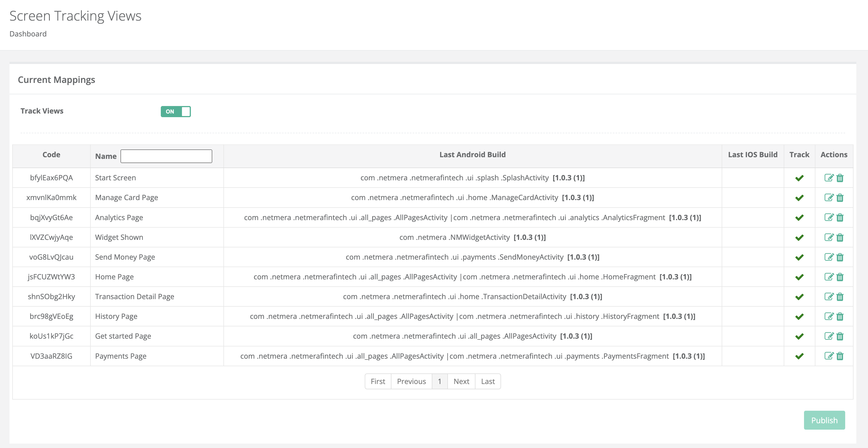Image resolution: width=868 pixels, height=448 pixels.
Task: Jump to Last page in pagination
Action: coord(488,381)
